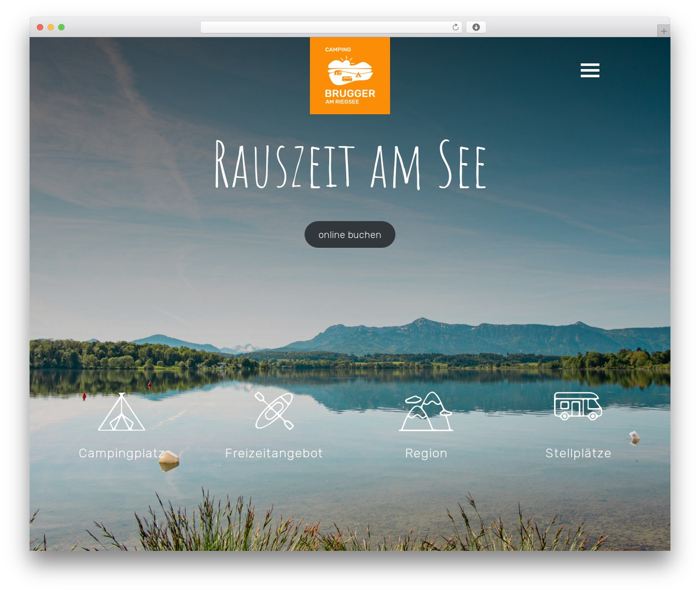Image resolution: width=700 pixels, height=593 pixels.
Task: Click the Camping Brugger am Riegsee logo
Action: coord(350,75)
